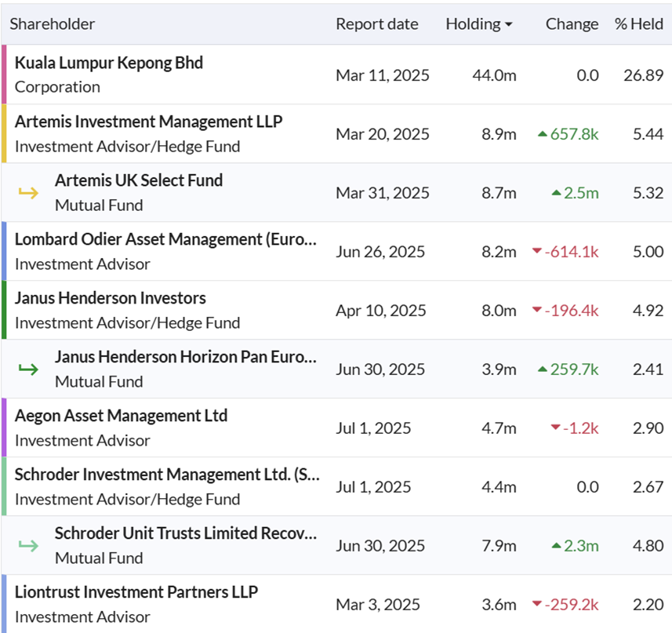Click the red down triangle next to -614.1k
The image size is (672, 633).
point(536,251)
